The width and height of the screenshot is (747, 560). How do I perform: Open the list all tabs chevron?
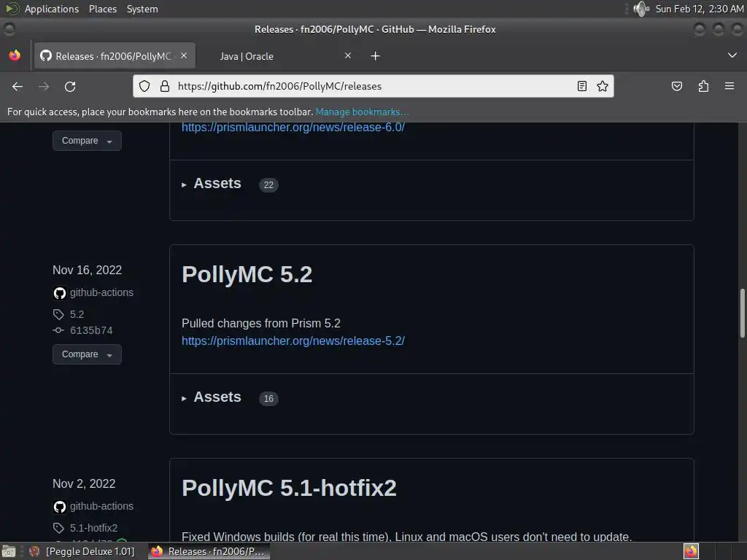pos(732,55)
